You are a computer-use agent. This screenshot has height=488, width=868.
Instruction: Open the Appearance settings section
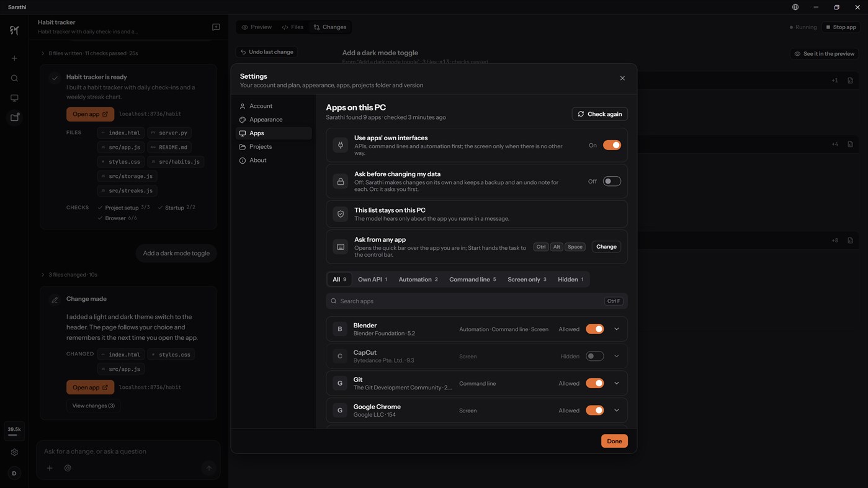point(274,120)
